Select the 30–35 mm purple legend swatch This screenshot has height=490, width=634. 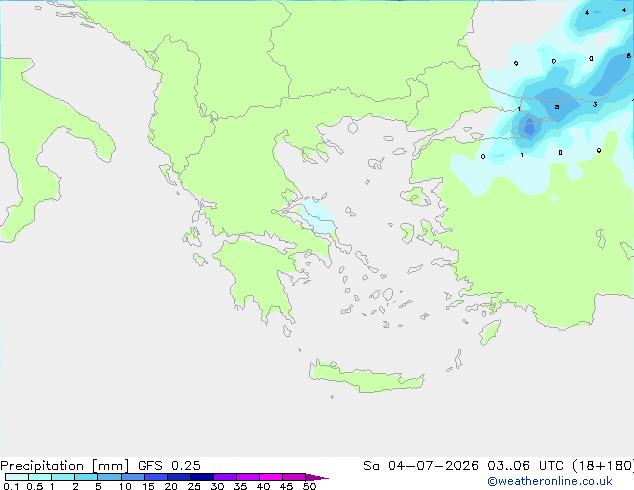coord(225,477)
